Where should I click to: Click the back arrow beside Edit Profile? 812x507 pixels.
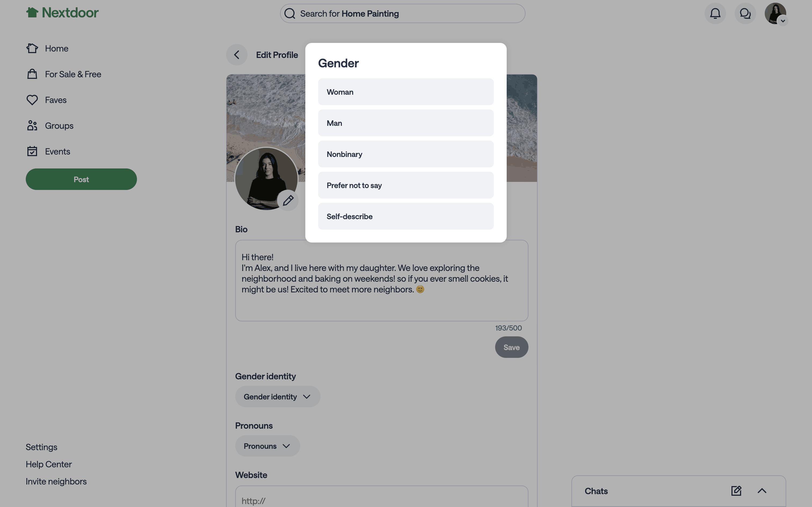point(237,55)
